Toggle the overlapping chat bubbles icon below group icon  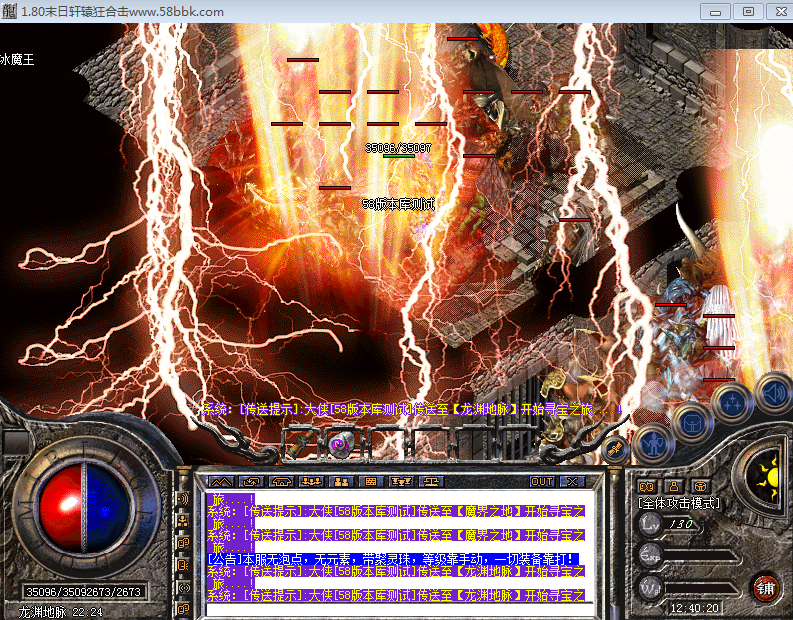point(183,543)
